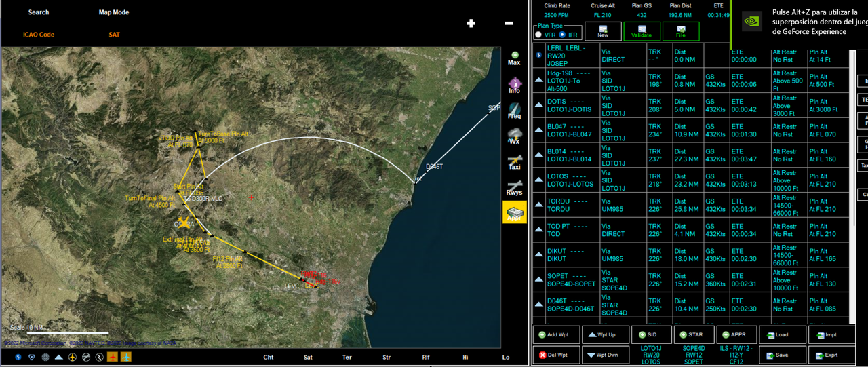Image resolution: width=868 pixels, height=367 pixels.
Task: Select the waypoint triangle on TOD PT row
Action: (x=539, y=229)
